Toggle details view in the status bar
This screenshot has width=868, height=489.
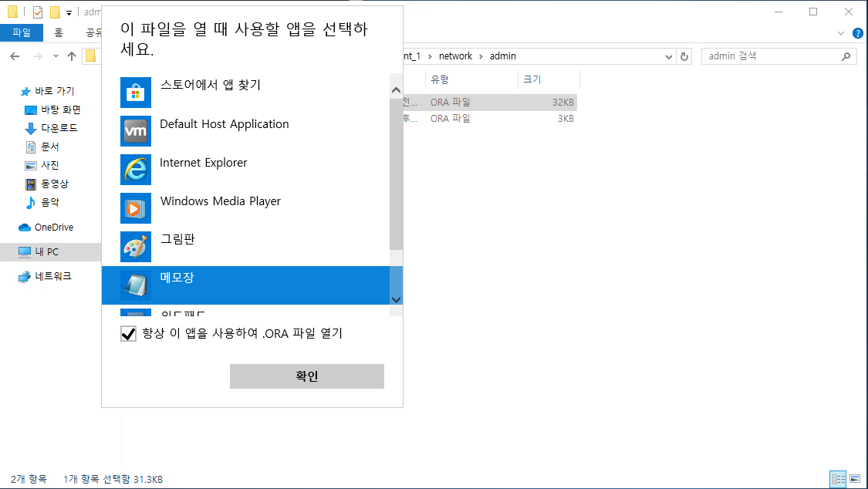pyautogui.click(x=839, y=479)
